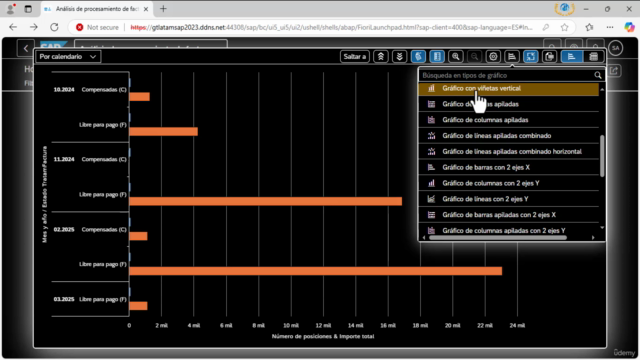Click the horizontal scrollbar of chart type list
This screenshot has height=360, width=640.
pyautogui.click(x=498, y=237)
